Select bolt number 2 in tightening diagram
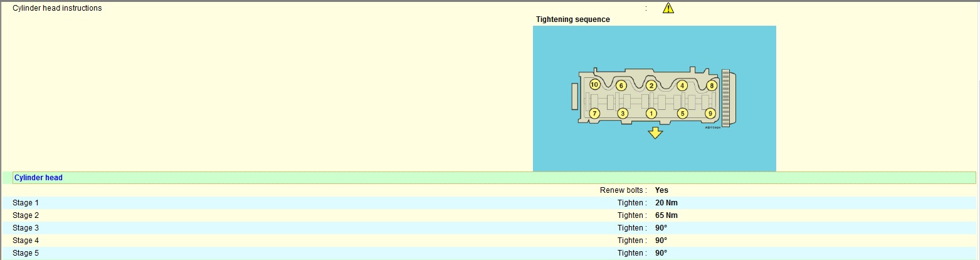Viewport: 980px width, 260px height. click(651, 85)
